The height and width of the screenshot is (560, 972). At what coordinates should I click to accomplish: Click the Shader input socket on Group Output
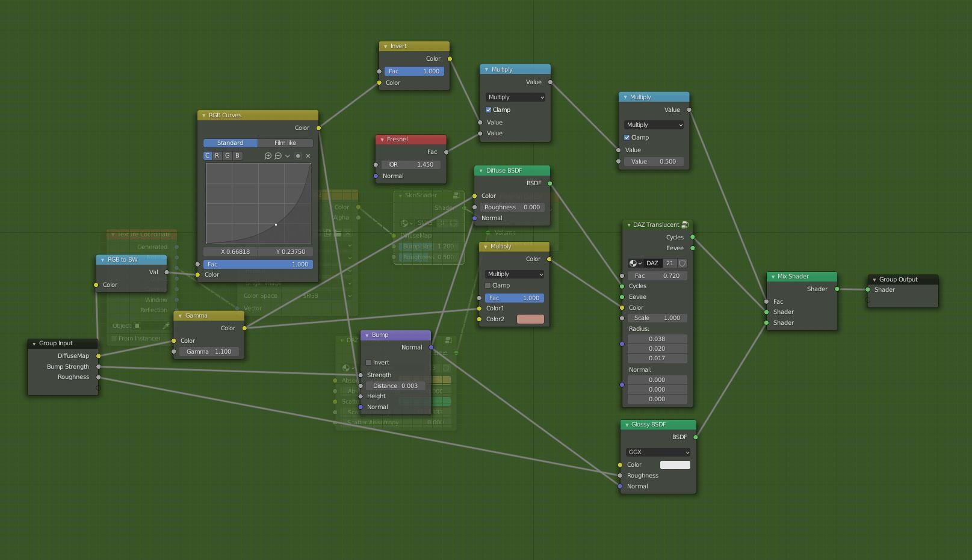[x=868, y=290]
